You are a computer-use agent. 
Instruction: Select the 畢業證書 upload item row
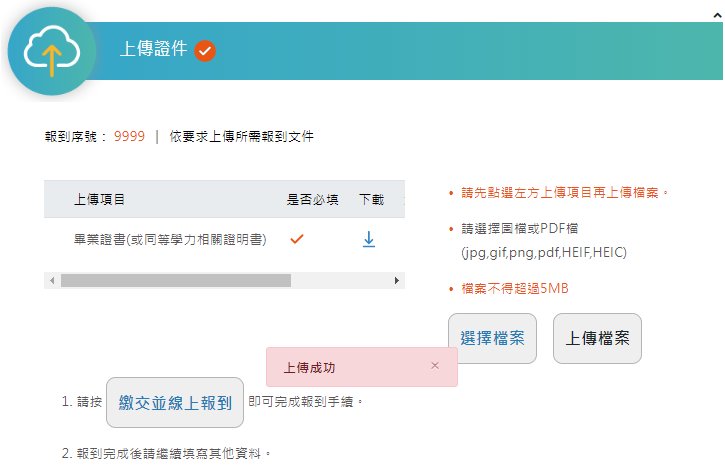[x=170, y=240]
